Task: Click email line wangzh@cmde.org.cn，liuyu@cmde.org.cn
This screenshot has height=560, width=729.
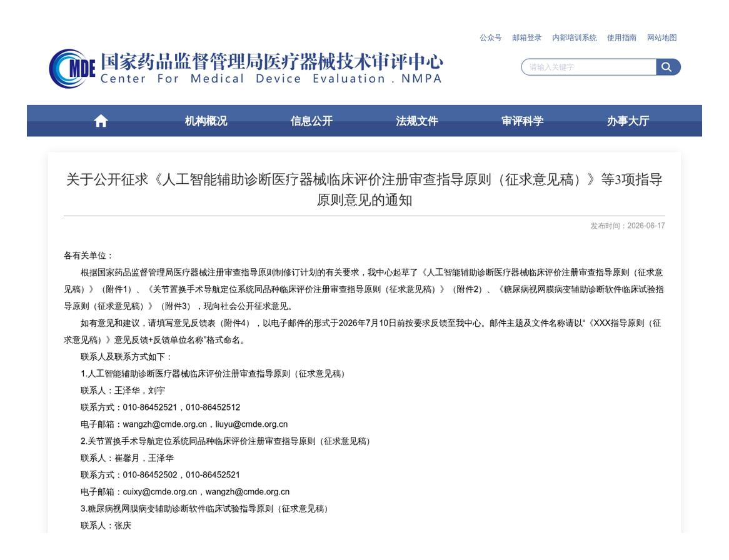Action: point(184,424)
